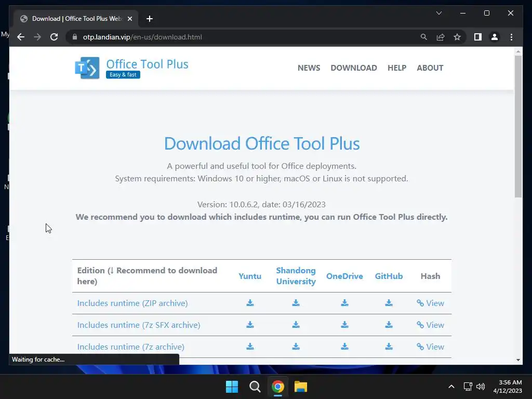The height and width of the screenshot is (399, 532).
Task: Click the Yuntu column header link
Action: tap(250, 276)
